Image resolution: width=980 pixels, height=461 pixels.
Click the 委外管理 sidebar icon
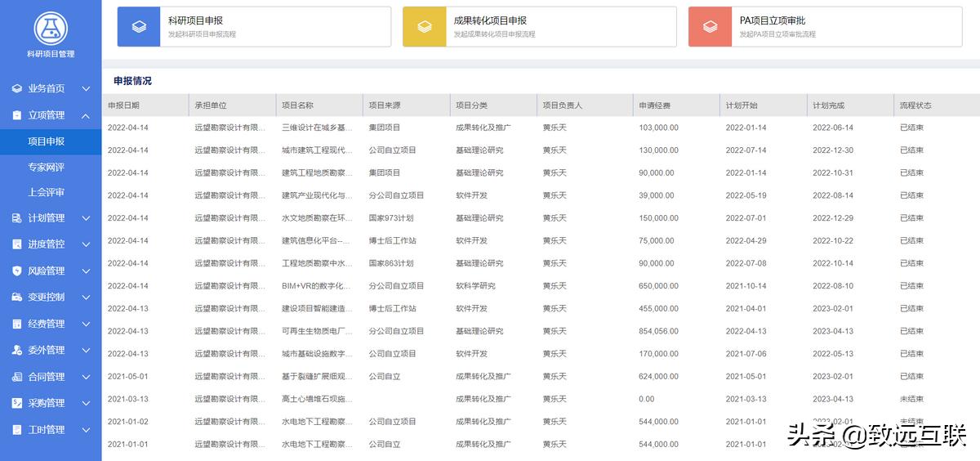click(18, 350)
